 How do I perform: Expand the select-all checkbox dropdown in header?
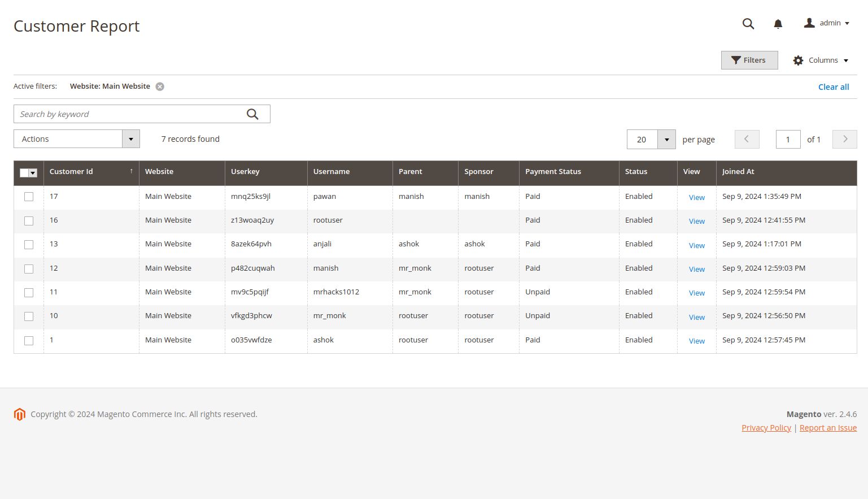[33, 173]
